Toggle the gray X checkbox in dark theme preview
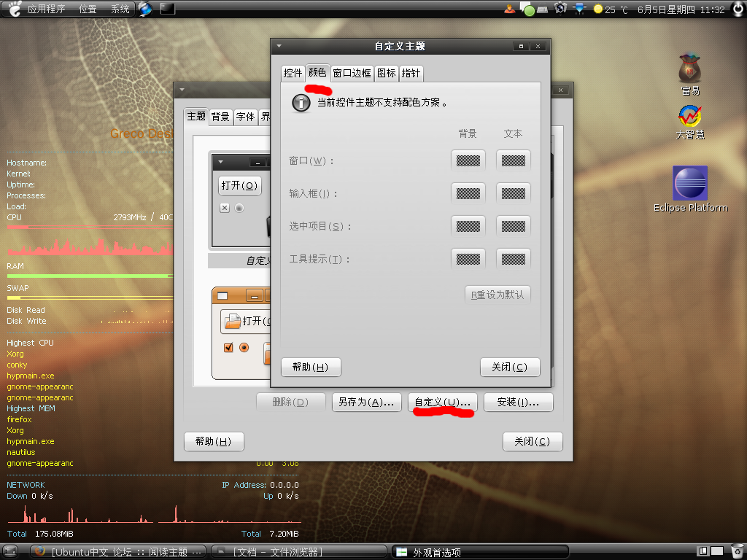747x560 pixels. tap(225, 208)
